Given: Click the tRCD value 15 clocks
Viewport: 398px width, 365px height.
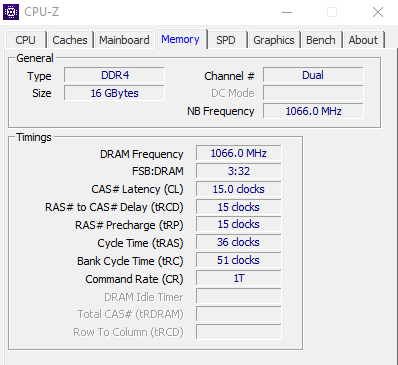Looking at the screenshot, I should [239, 207].
